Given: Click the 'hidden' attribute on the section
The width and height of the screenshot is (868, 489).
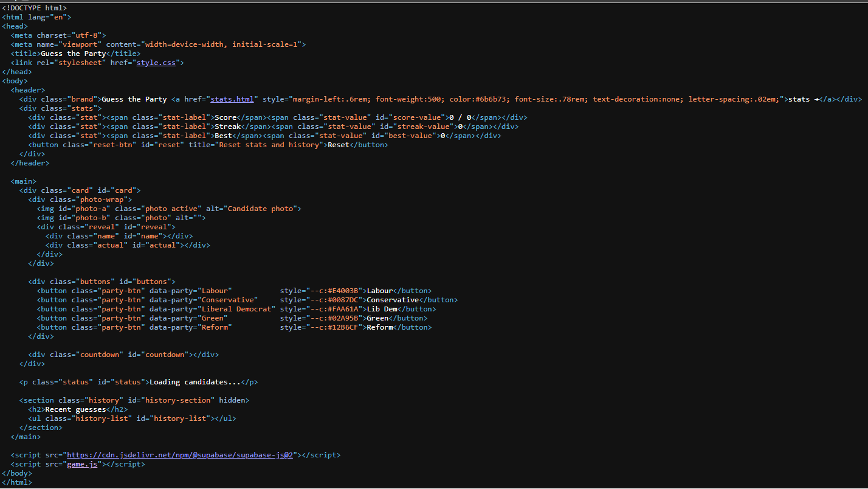Looking at the screenshot, I should 232,400.
